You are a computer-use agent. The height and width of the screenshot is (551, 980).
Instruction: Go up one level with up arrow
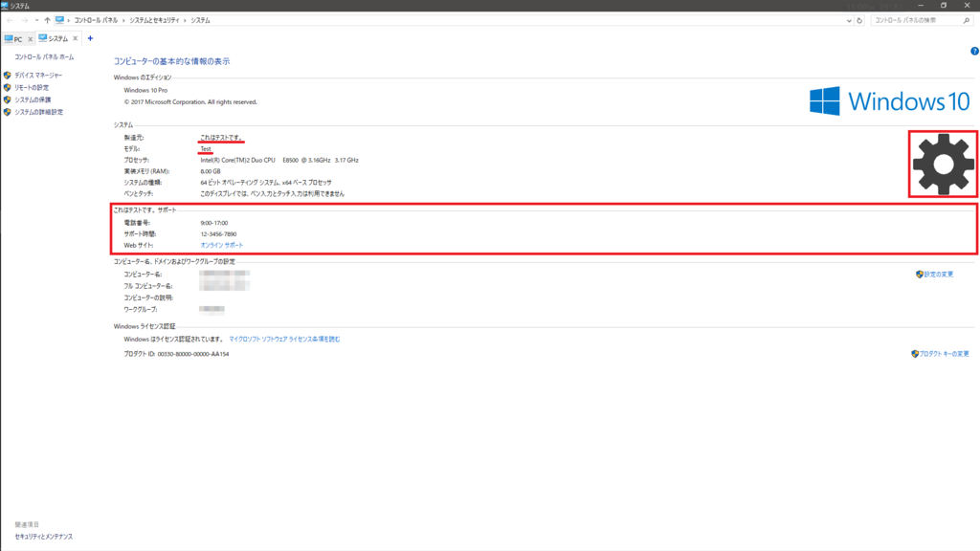coord(48,21)
